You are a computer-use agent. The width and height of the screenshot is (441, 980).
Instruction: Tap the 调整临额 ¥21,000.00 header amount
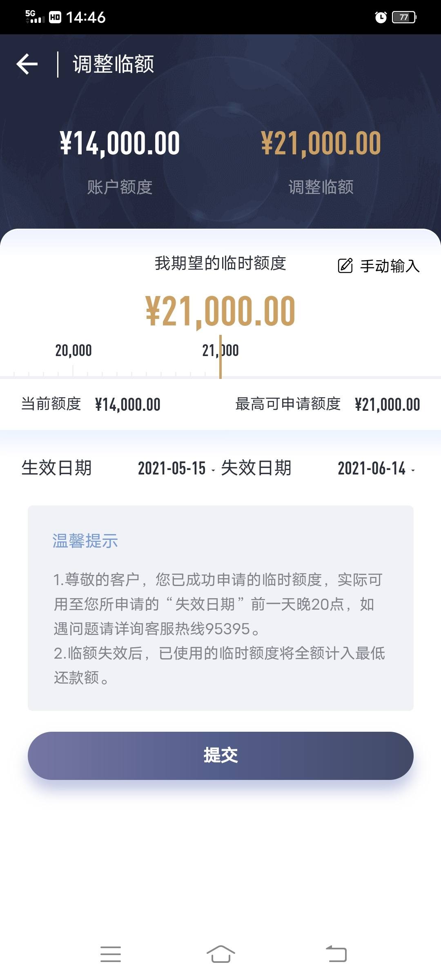click(321, 143)
